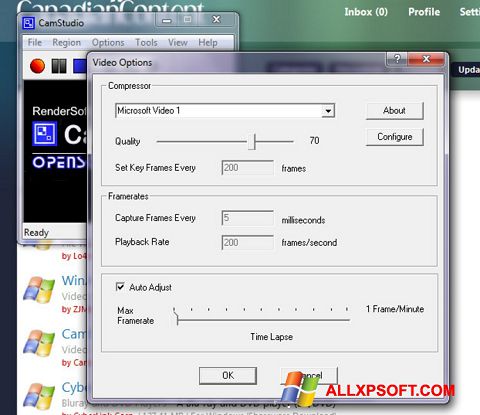The image size is (480, 415).
Task: Open the File menu in CamStudio
Action: pyautogui.click(x=35, y=43)
